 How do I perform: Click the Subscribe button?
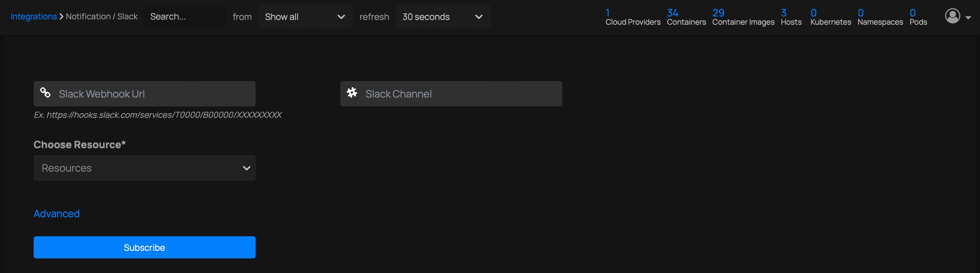click(145, 248)
